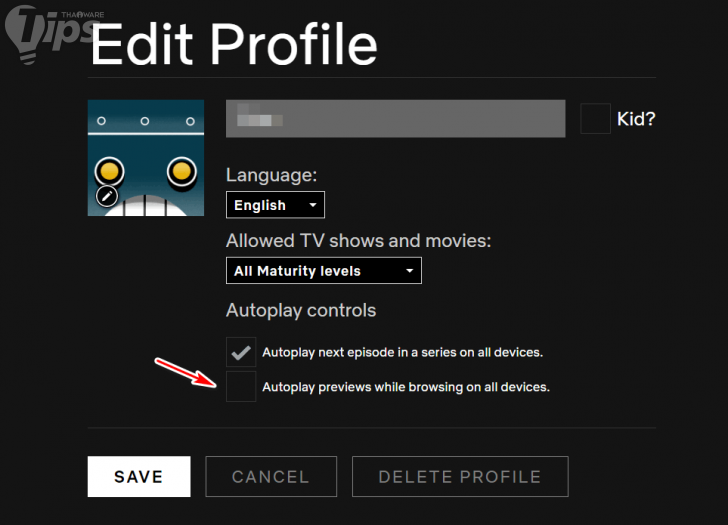Open the All Maturity levels dropdown

324,271
